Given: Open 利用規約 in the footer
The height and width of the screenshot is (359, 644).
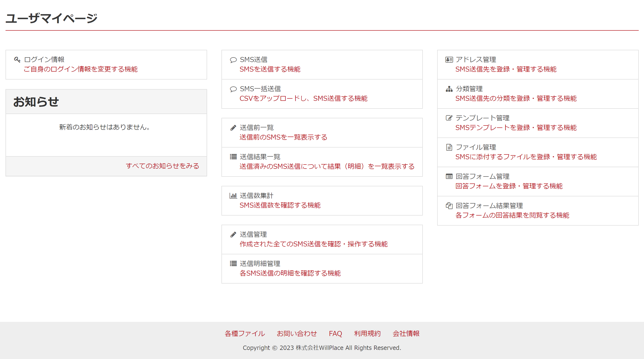Looking at the screenshot, I should click(367, 334).
